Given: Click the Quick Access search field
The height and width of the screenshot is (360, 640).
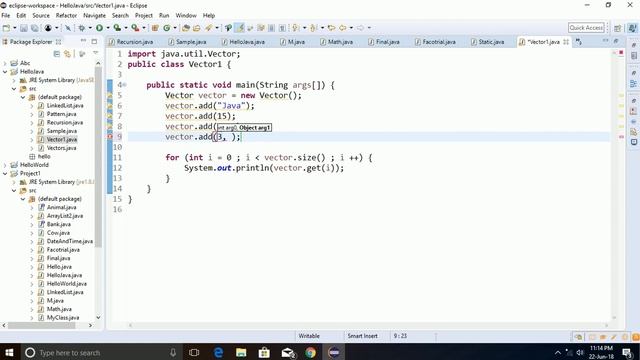Looking at the screenshot, I should [586, 28].
